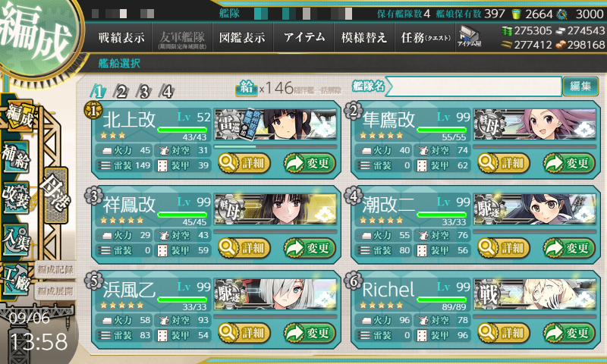This screenshot has height=364, width=607.
Task: Open the 改装 remodel sidebar icon
Action: 16,199
